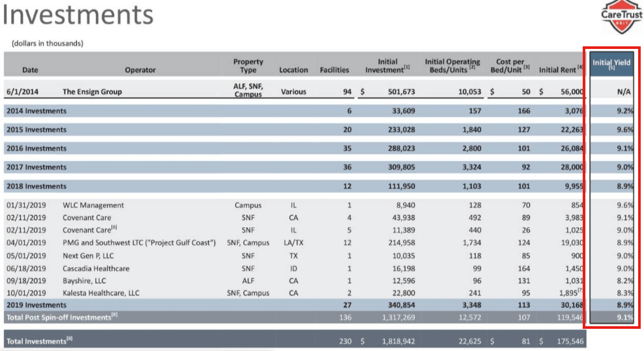Click the Project Gulf Coast operator entry

(139, 243)
